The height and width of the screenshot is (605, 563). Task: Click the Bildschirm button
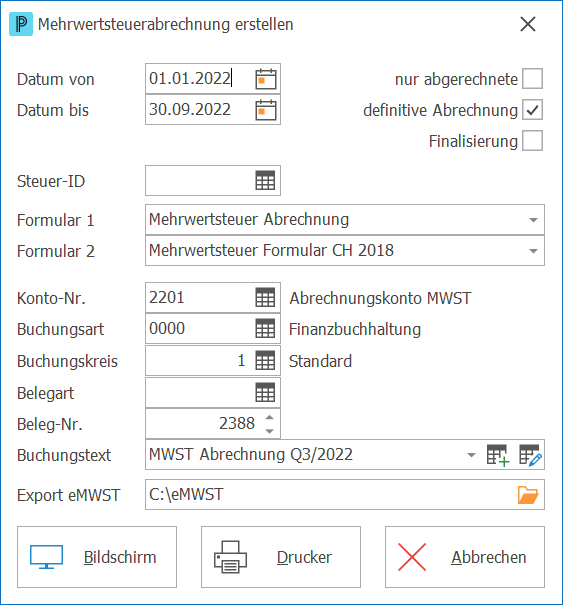(x=97, y=557)
